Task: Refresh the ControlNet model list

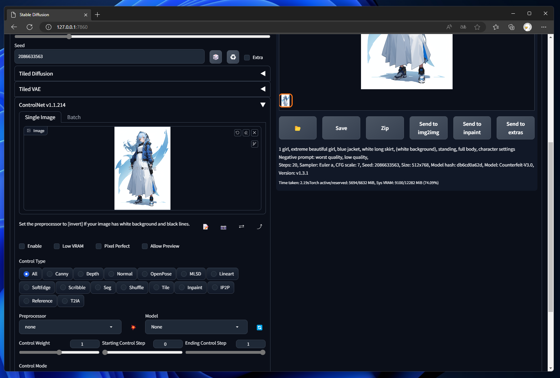Action: [260, 327]
